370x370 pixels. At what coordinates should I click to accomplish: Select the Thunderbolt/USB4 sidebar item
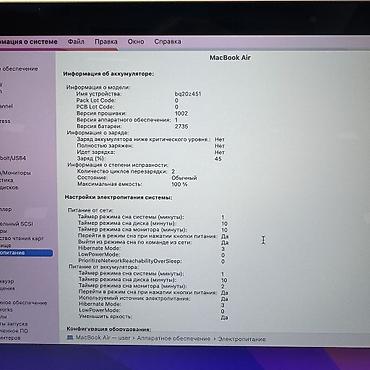(13, 158)
